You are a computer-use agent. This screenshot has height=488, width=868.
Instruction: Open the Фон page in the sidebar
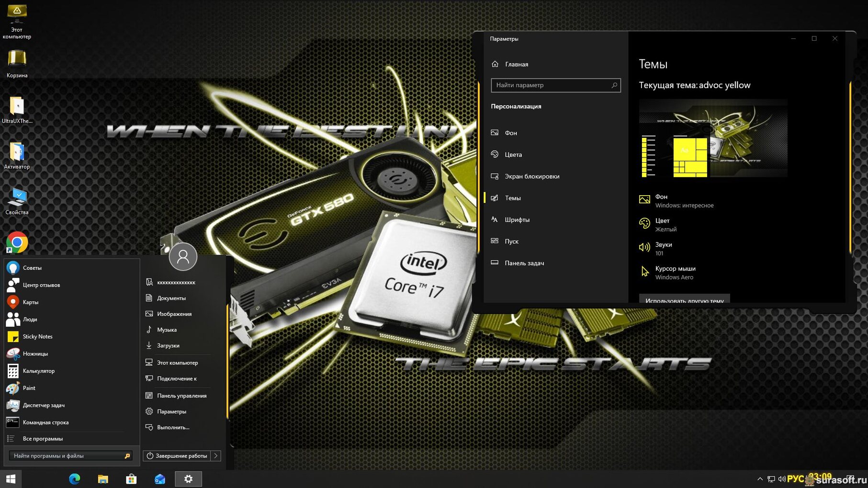click(x=555, y=133)
